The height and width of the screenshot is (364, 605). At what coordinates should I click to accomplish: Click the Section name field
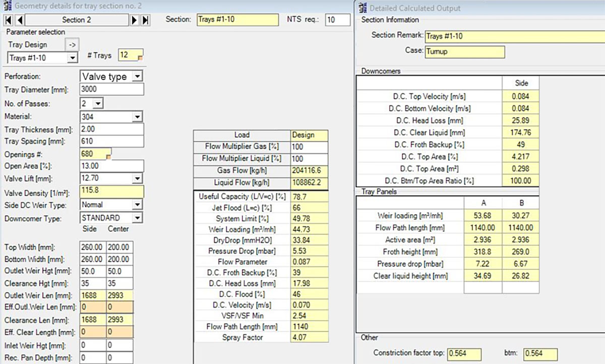(x=237, y=20)
